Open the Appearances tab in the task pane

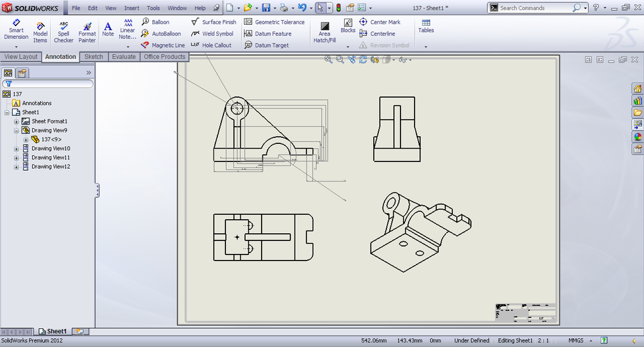tap(637, 137)
